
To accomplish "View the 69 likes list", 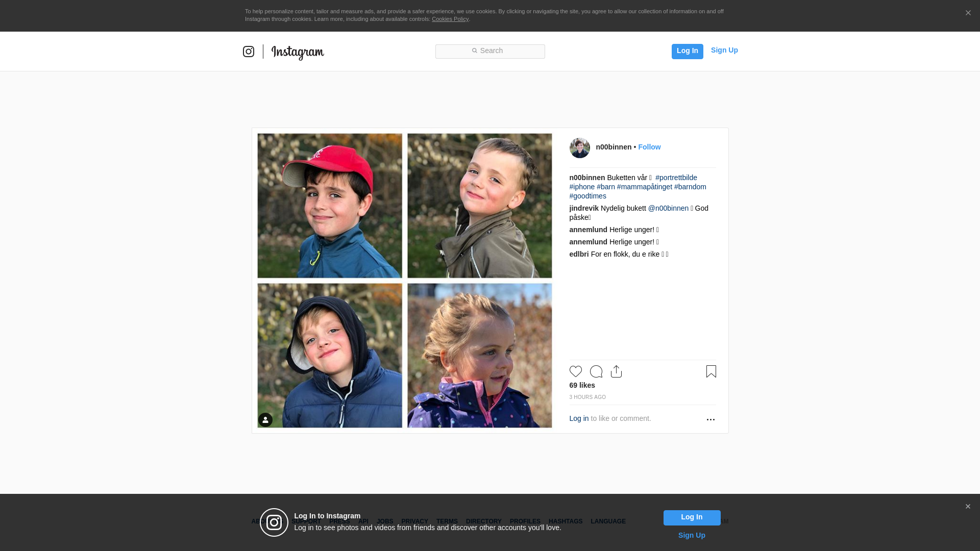I will (582, 385).
